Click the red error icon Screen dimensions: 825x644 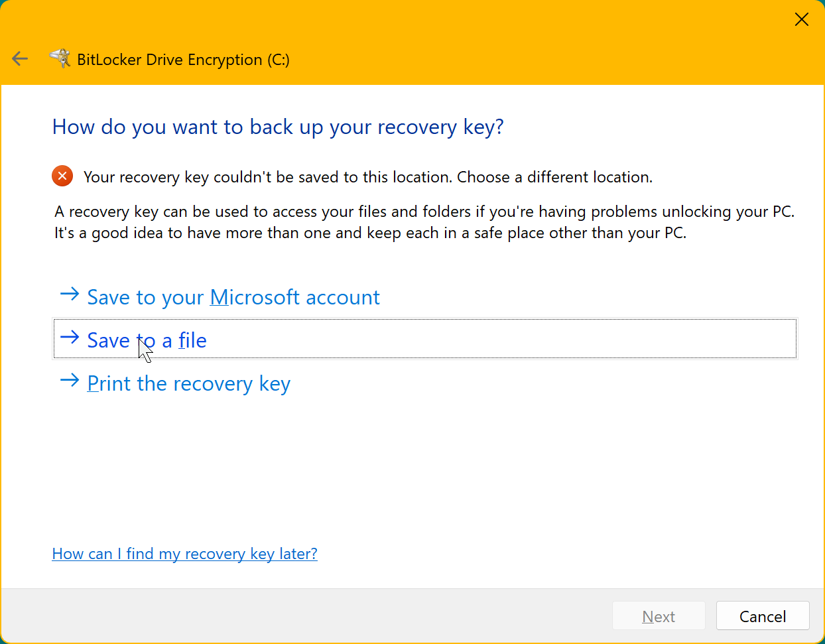[62, 176]
